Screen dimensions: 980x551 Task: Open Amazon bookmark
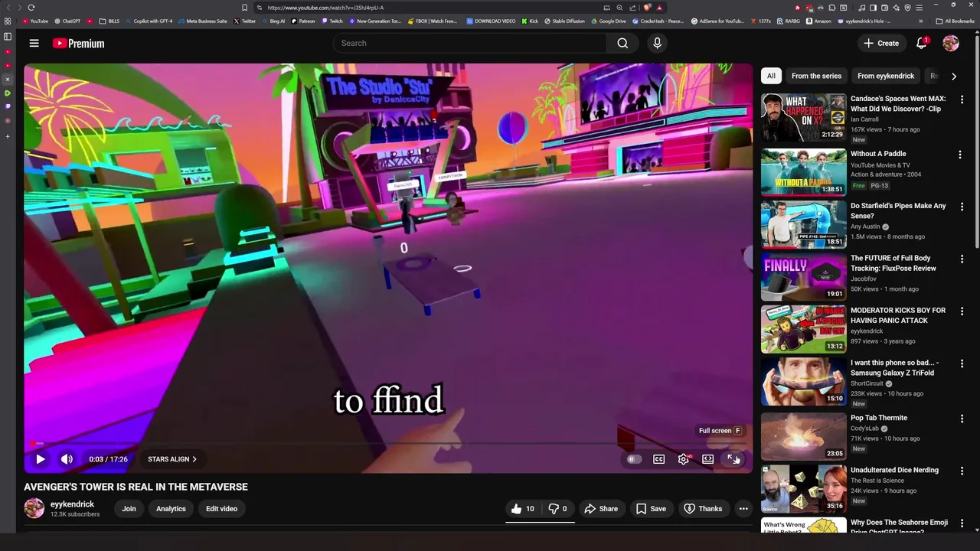click(x=818, y=21)
